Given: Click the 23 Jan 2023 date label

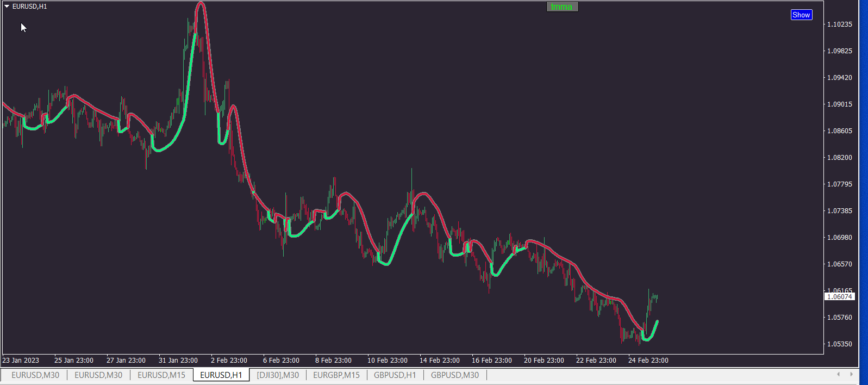Looking at the screenshot, I should pyautogui.click(x=21, y=360).
